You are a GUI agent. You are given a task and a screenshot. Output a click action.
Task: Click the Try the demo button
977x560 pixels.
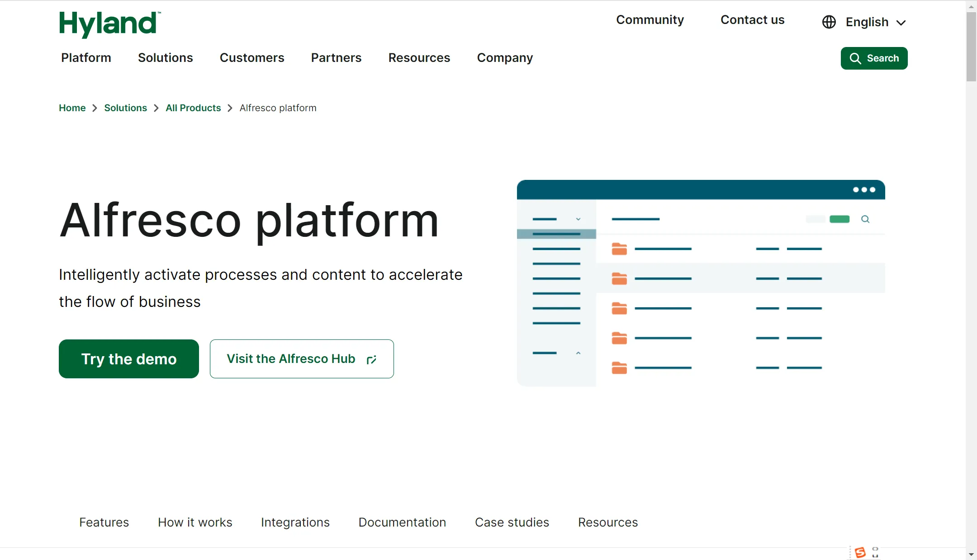129,359
